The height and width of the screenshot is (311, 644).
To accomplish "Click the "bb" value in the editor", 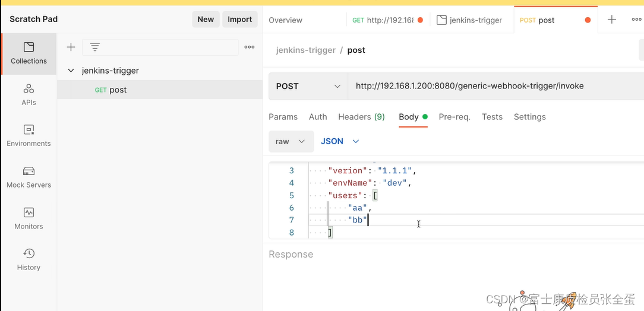I will click(x=357, y=220).
